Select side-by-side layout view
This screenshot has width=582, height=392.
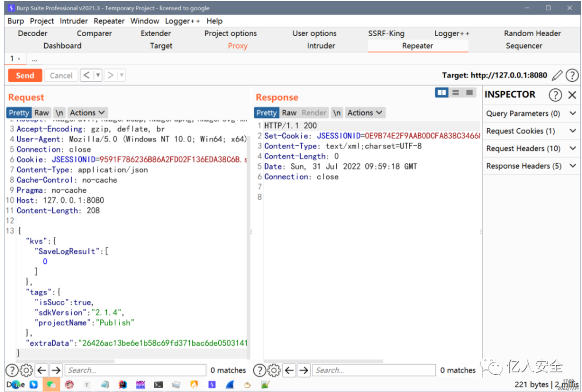[442, 92]
